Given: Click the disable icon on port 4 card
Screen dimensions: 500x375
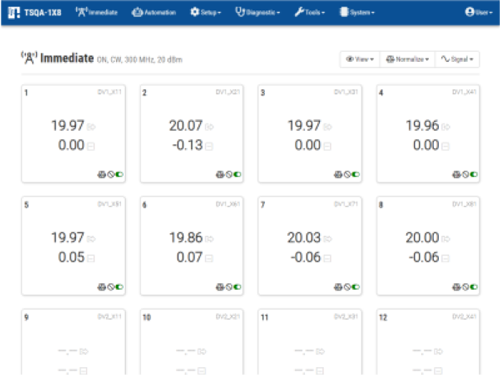Looking at the screenshot, I should 466,174.
